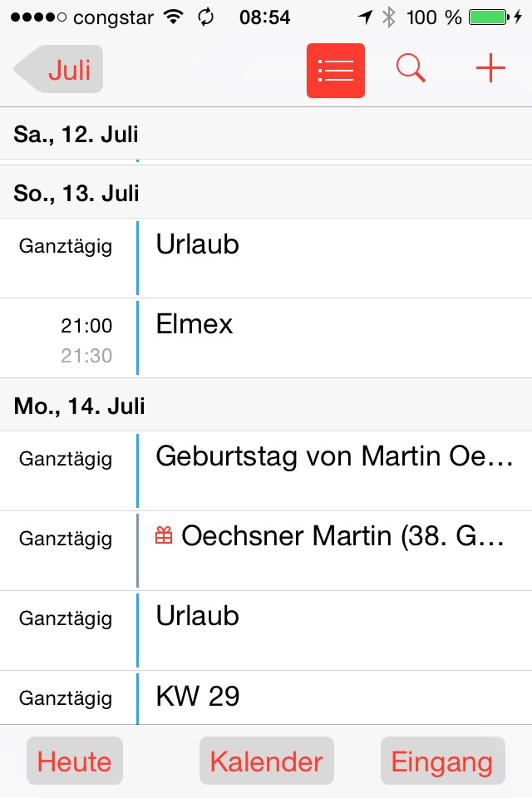Viewport: 532px width, 798px height.
Task: Tap the gift icon beside Oechsner Martin
Action: point(164,536)
